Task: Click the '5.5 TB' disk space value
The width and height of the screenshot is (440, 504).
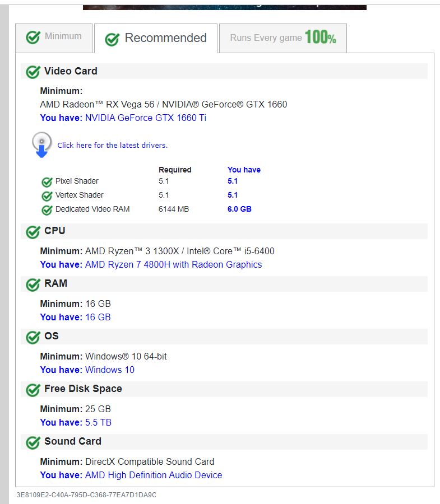Action: [x=98, y=423]
